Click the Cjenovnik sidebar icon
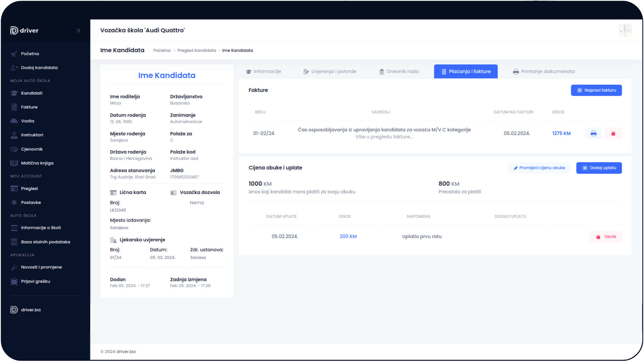This screenshot has width=644, height=362. (14, 149)
